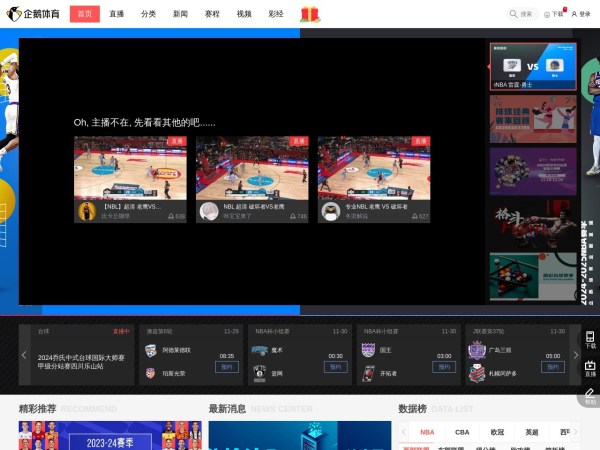Switch to the CBA data tab

coord(462,432)
